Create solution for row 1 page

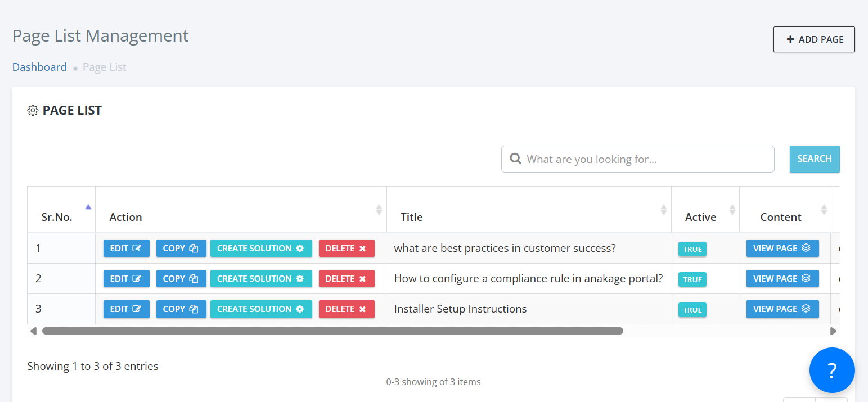click(x=261, y=249)
